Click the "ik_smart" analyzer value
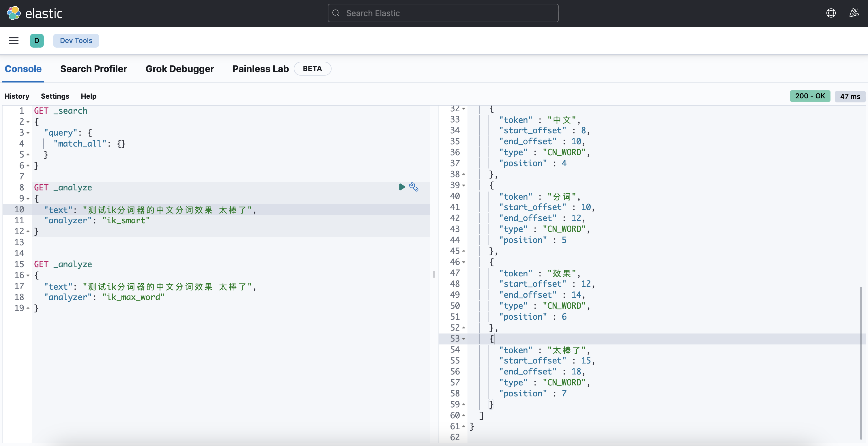This screenshot has height=446, width=868. point(126,221)
